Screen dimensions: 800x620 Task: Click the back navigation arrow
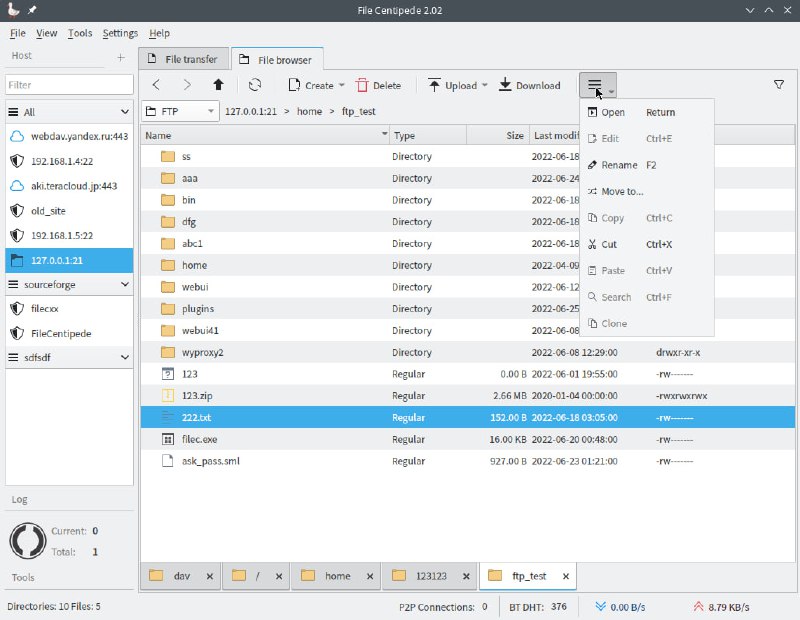157,86
